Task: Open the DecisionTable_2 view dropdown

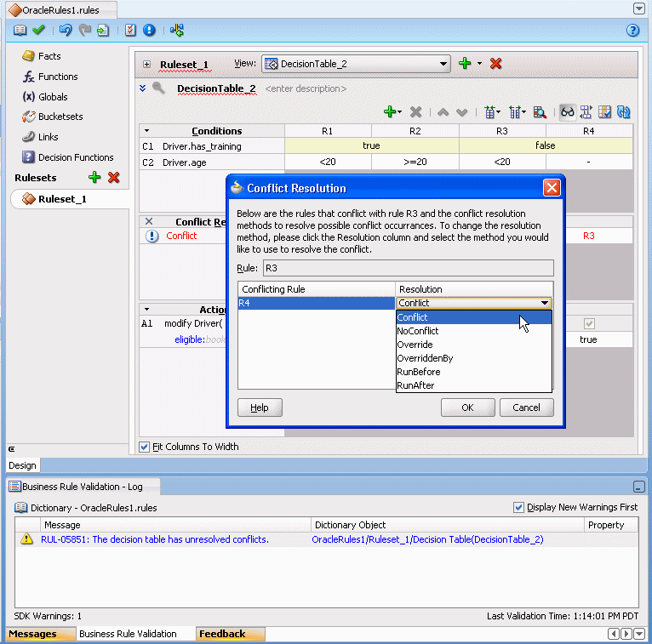Action: coord(443,64)
